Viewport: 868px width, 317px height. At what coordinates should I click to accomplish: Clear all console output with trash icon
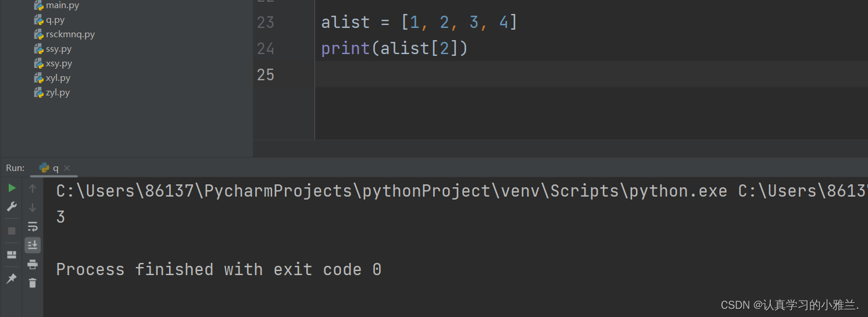pos(33,283)
